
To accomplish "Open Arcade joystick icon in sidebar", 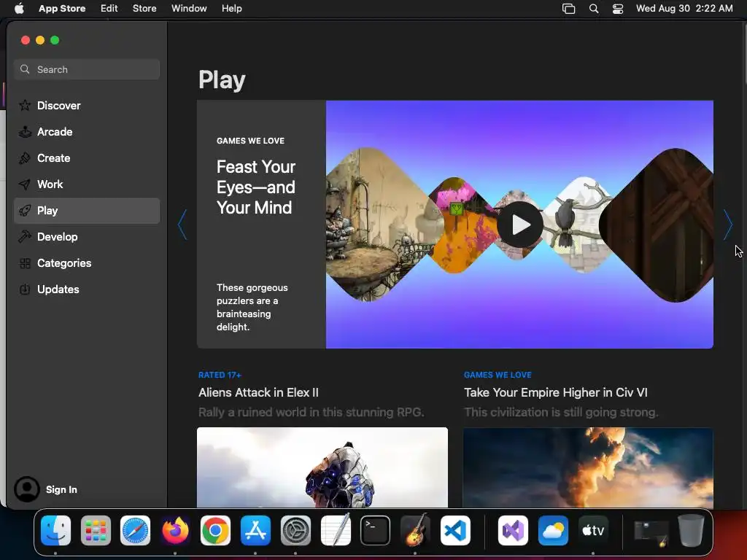I will pyautogui.click(x=25, y=131).
